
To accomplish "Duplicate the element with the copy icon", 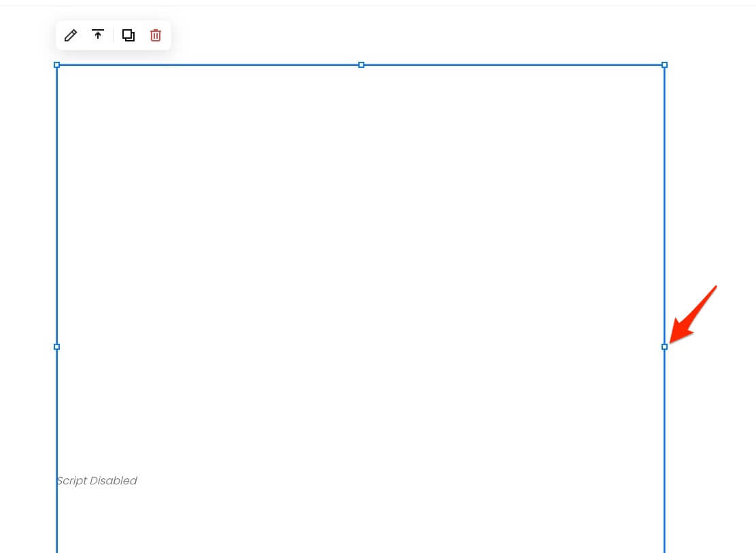I will pos(128,35).
